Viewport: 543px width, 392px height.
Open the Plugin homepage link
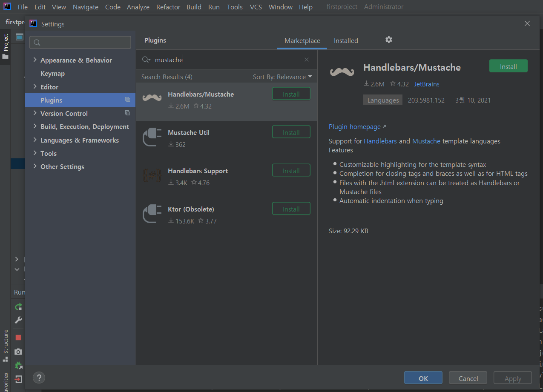357,126
